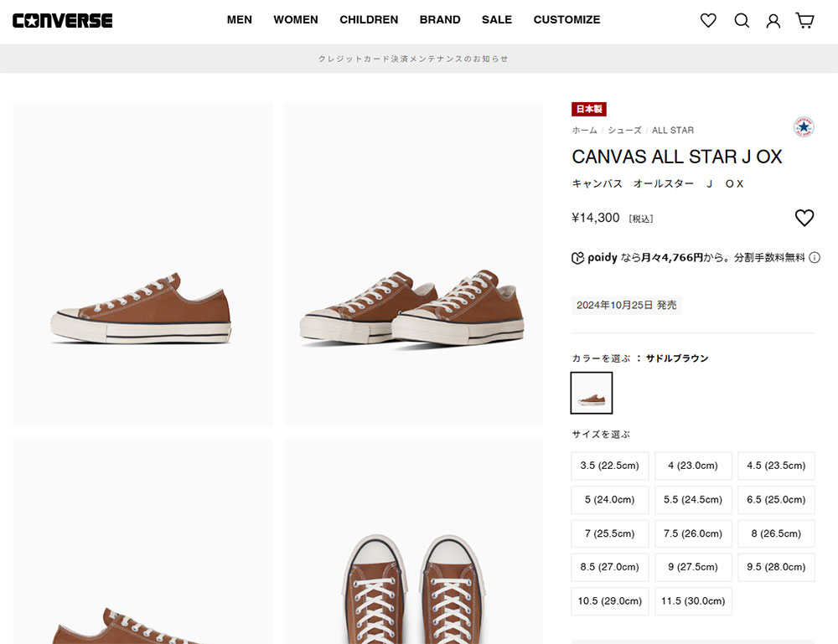The image size is (838, 644).
Task: Open the CUSTOMIZE menu
Action: click(567, 20)
